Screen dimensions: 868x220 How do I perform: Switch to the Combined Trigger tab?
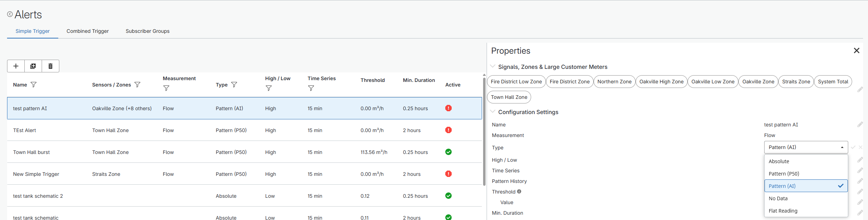pyautogui.click(x=88, y=31)
